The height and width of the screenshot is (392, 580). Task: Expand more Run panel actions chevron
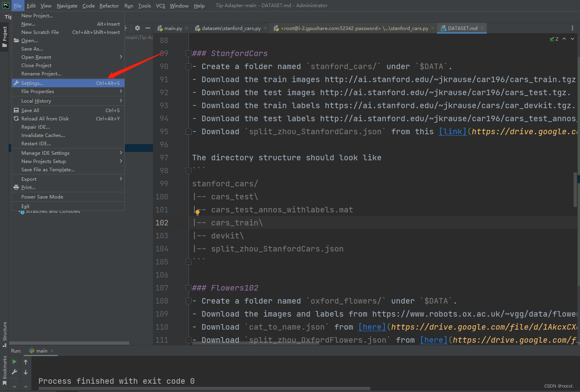(15, 386)
